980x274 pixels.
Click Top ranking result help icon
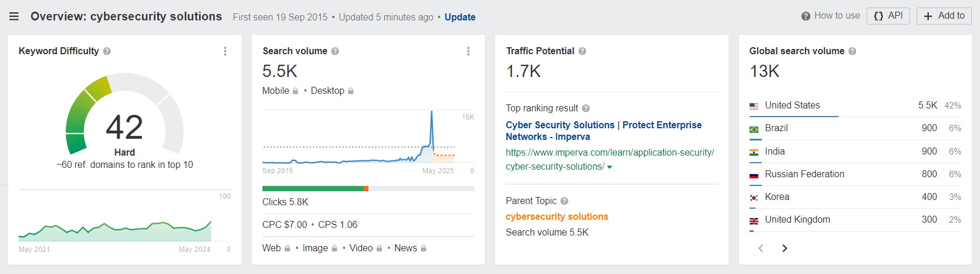coord(586,108)
